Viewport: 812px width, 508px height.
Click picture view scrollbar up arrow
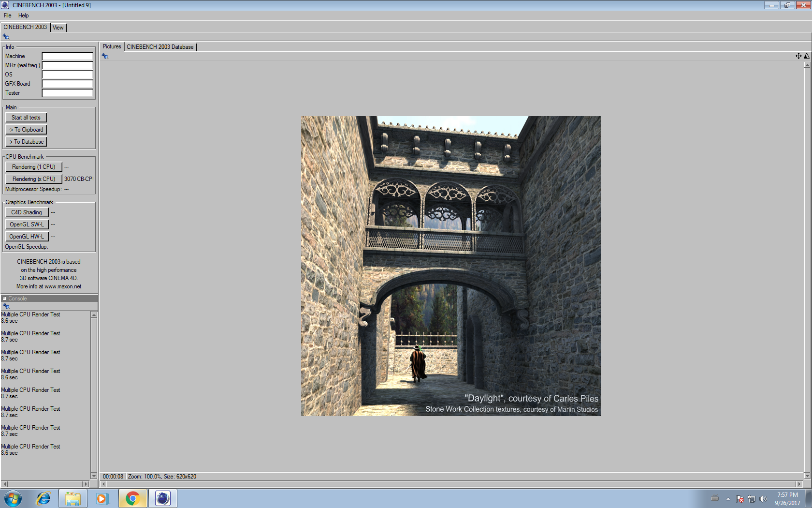point(807,65)
